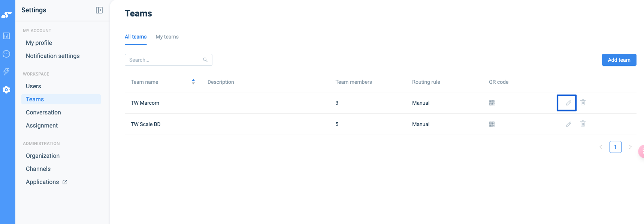Collapse the Settings sidebar panel
The image size is (644, 224).
click(x=99, y=10)
